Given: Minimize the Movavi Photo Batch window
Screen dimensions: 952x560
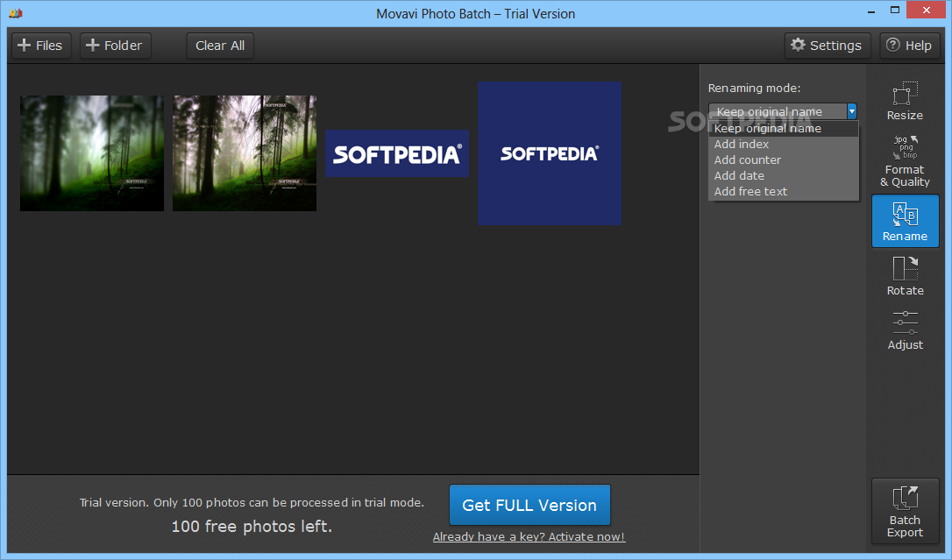Looking at the screenshot, I should (871, 11).
